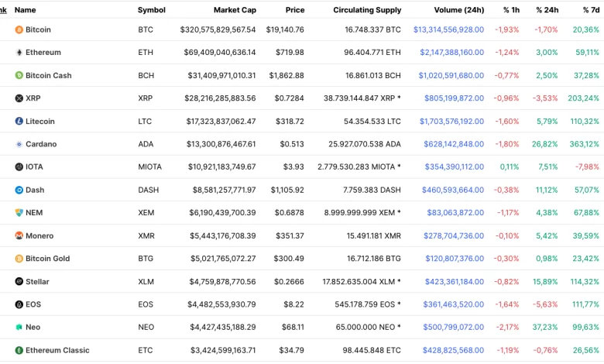Sort by Price column header

294,10
